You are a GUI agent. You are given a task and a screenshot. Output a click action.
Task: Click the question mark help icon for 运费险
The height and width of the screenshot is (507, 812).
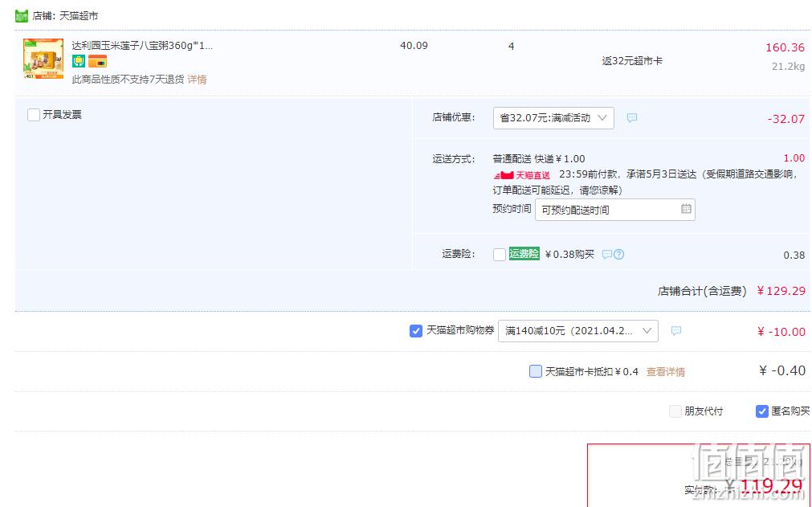(x=619, y=254)
